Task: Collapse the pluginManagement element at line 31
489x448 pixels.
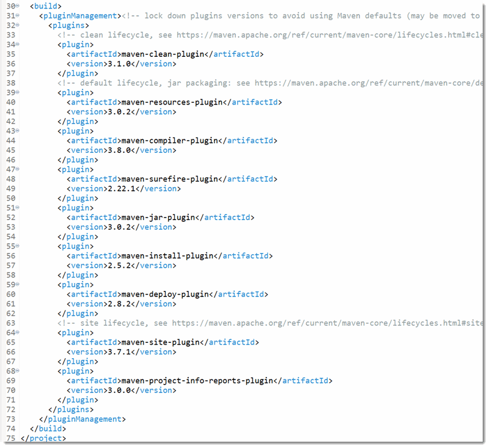Action: [x=18, y=15]
